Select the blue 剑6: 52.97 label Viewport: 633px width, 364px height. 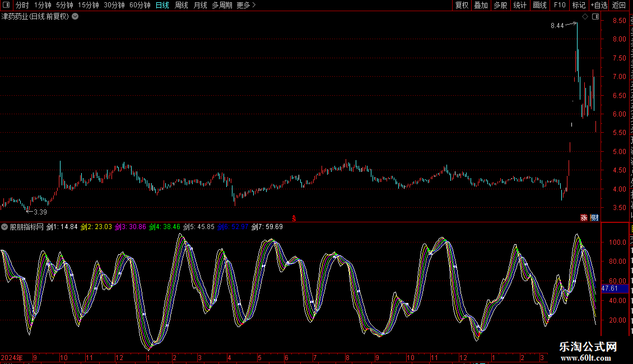pyautogui.click(x=233, y=227)
